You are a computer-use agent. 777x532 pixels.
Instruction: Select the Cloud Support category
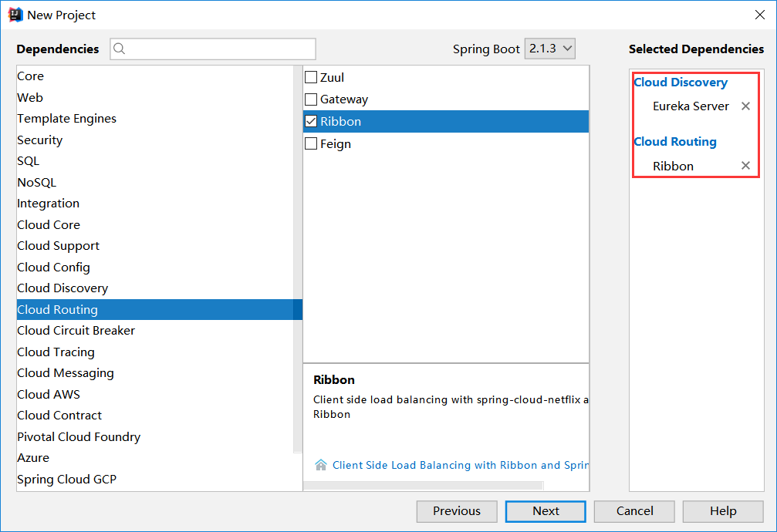[x=154, y=246]
